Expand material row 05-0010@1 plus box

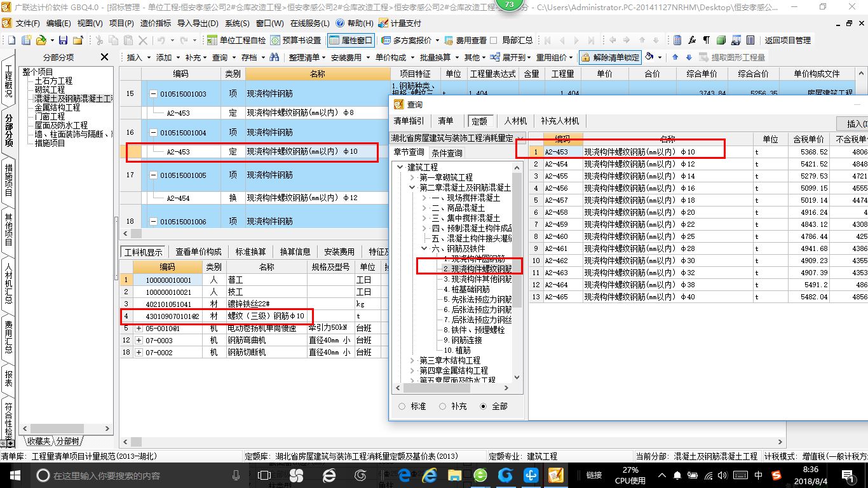pyautogui.click(x=139, y=329)
